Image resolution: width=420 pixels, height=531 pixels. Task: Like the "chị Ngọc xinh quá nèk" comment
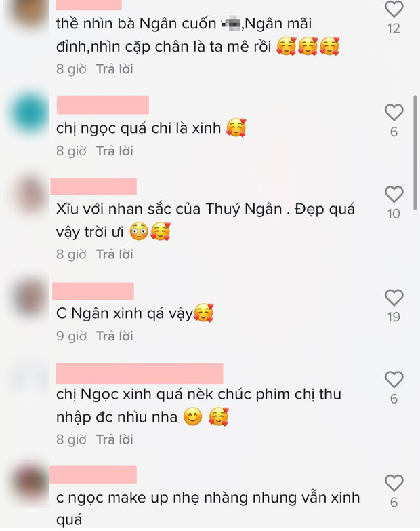coord(394,379)
